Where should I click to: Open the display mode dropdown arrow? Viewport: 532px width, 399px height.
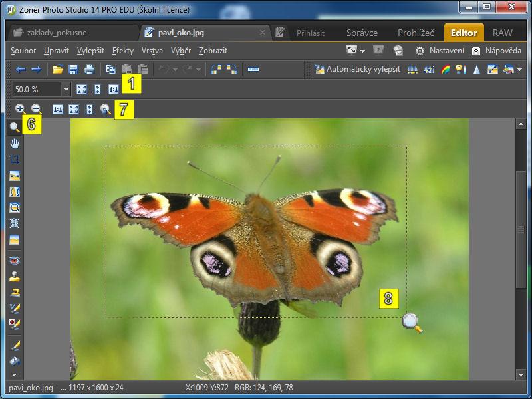click(362, 51)
